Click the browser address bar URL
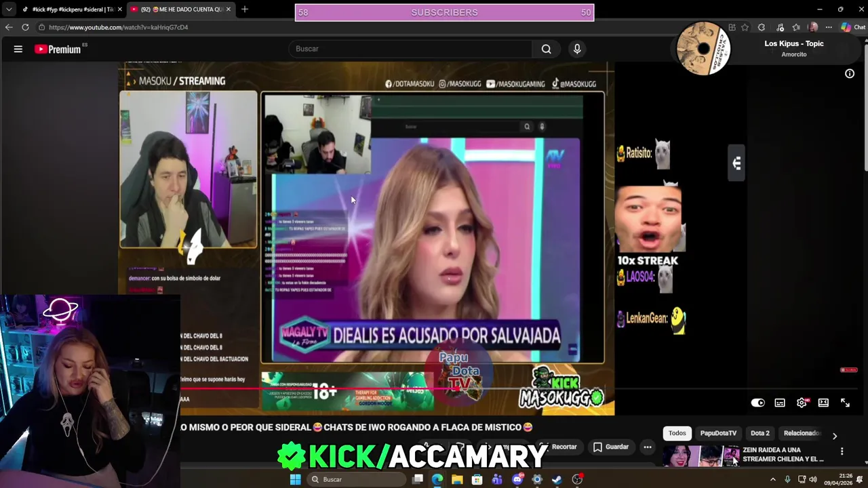Screen dimensions: 868x488 (x=118, y=27)
